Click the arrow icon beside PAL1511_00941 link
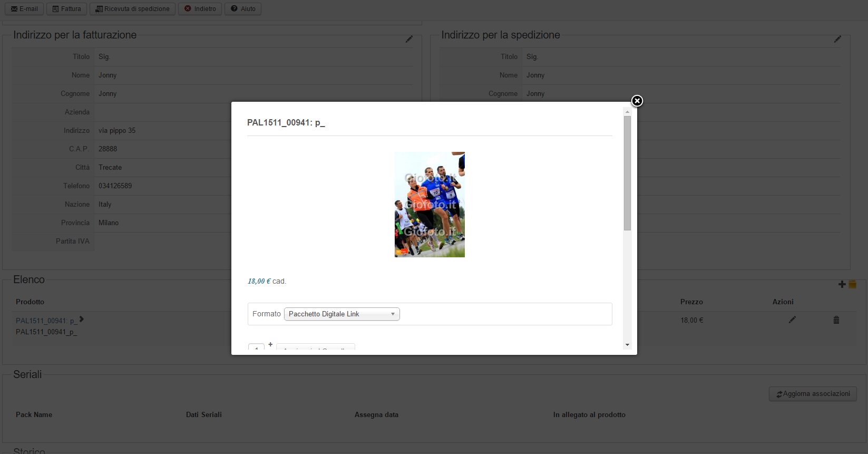Viewport: 868px width, 454px height. pos(82,319)
